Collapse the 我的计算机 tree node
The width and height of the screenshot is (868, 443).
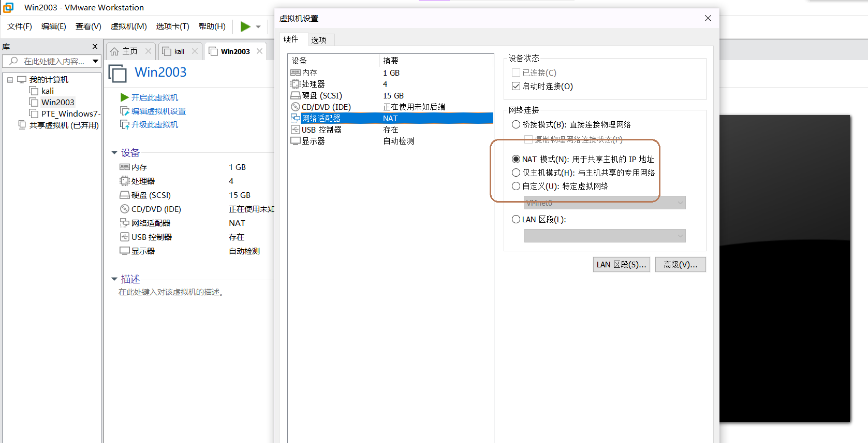pyautogui.click(x=10, y=80)
